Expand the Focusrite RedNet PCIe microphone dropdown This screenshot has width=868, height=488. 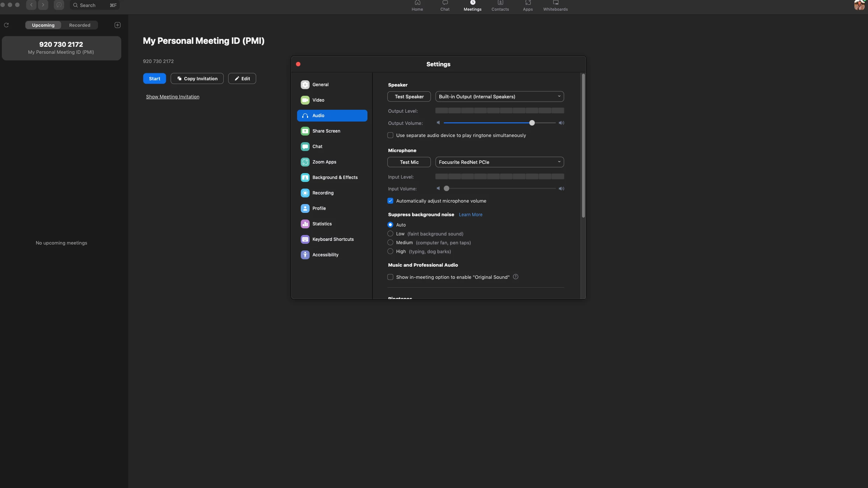coord(499,162)
